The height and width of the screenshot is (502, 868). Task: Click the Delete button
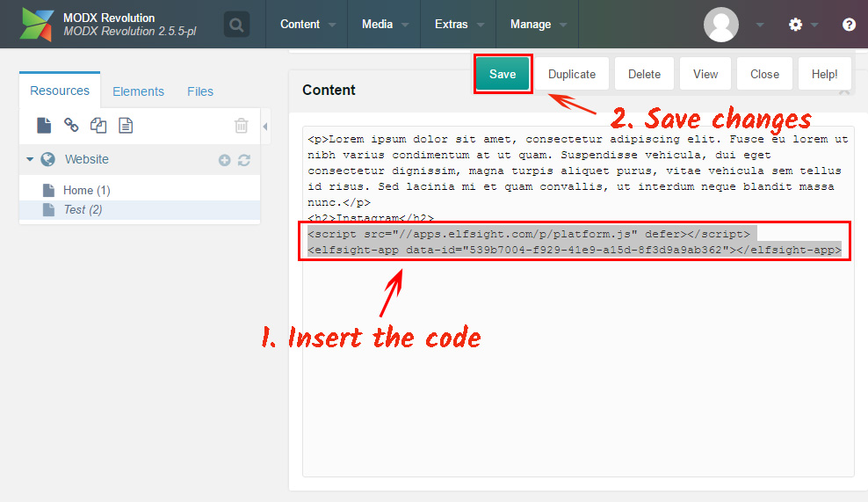pos(644,74)
